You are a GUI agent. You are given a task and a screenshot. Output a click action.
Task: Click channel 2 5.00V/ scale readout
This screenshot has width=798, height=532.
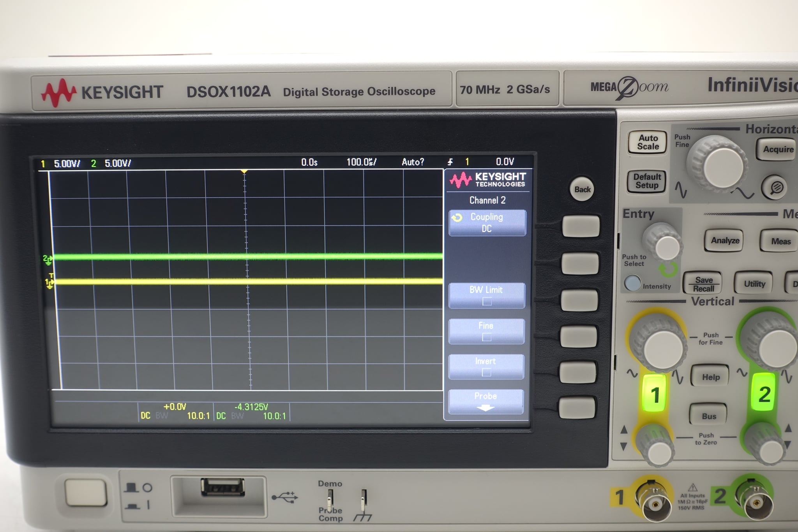coord(118,163)
